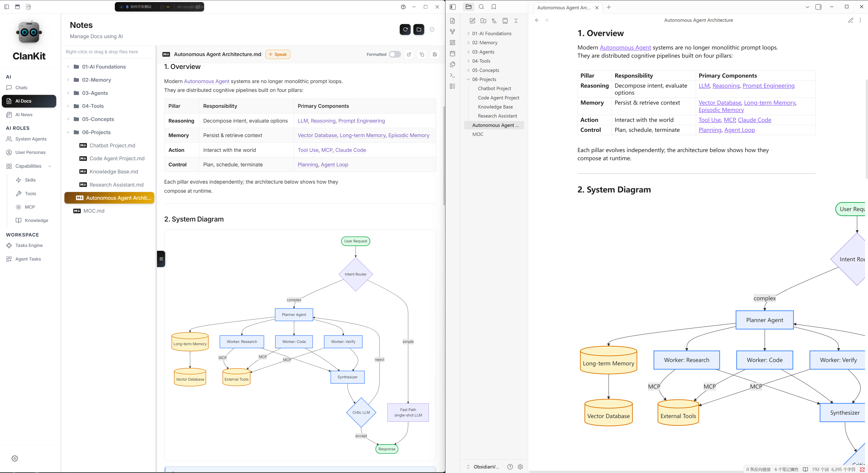Copy document content using copy icon
The height and width of the screenshot is (473, 868).
[x=422, y=54]
